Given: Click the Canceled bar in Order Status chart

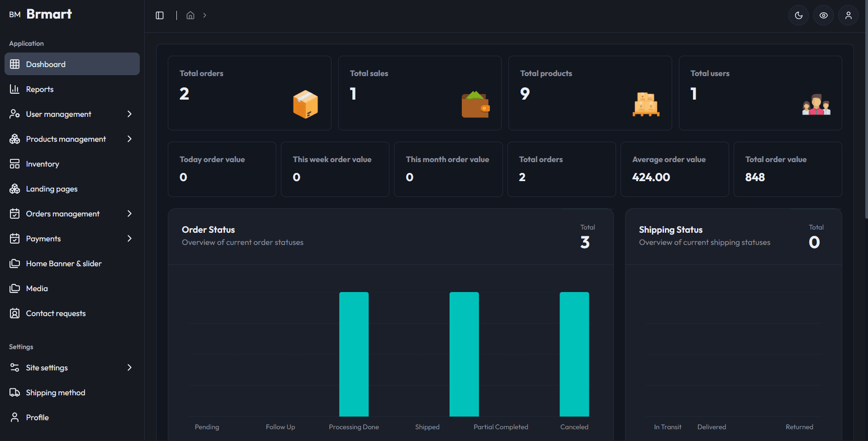Looking at the screenshot, I should click(x=574, y=353).
